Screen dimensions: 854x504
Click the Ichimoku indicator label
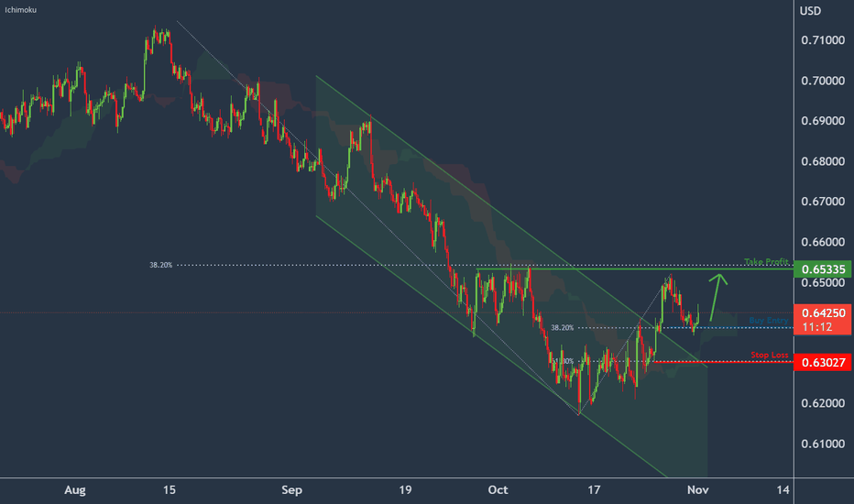point(21,10)
